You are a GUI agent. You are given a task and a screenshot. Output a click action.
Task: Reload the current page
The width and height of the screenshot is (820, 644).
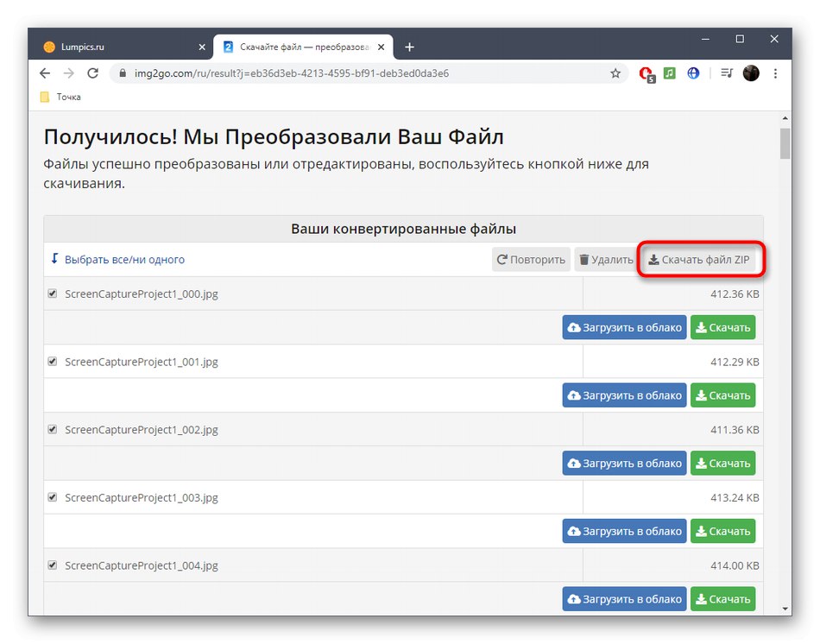coord(93,73)
